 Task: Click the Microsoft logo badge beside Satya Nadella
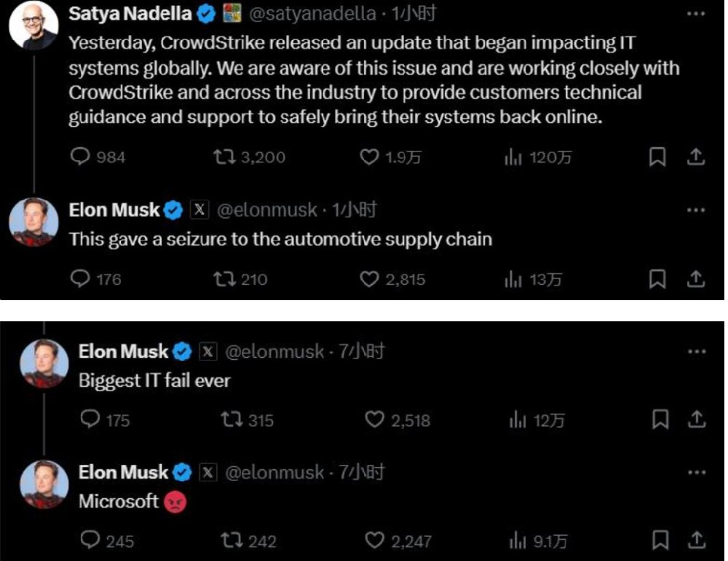[x=232, y=13]
